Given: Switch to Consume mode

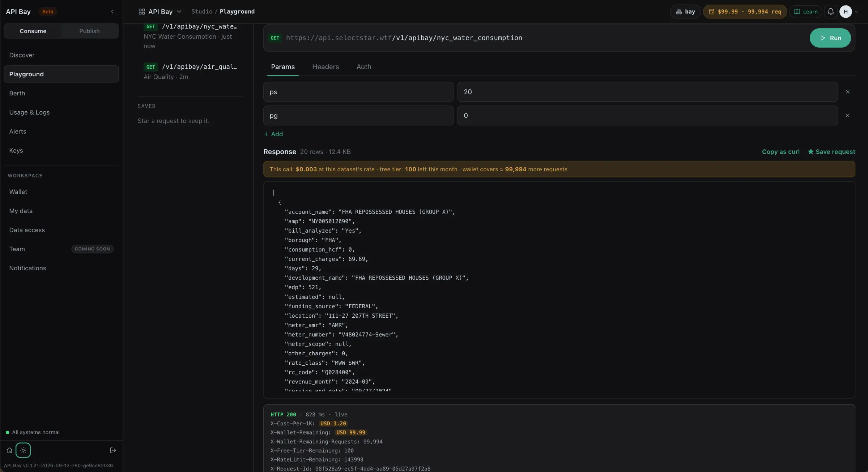Looking at the screenshot, I should click(33, 31).
